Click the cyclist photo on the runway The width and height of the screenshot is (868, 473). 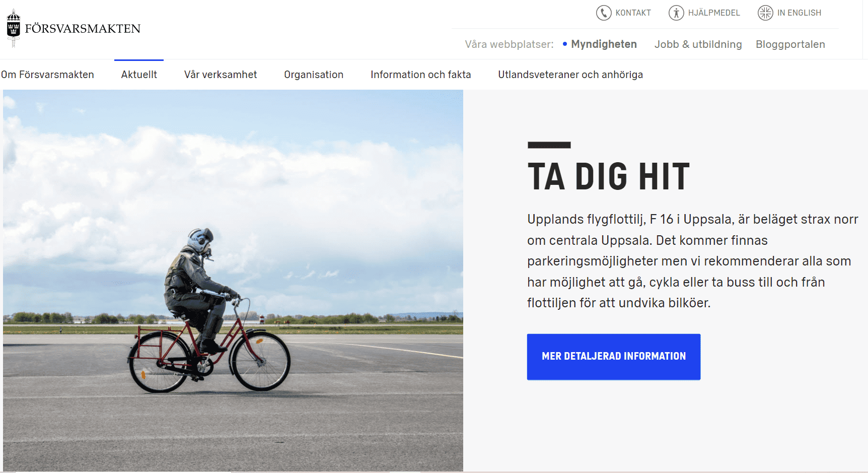tap(233, 281)
